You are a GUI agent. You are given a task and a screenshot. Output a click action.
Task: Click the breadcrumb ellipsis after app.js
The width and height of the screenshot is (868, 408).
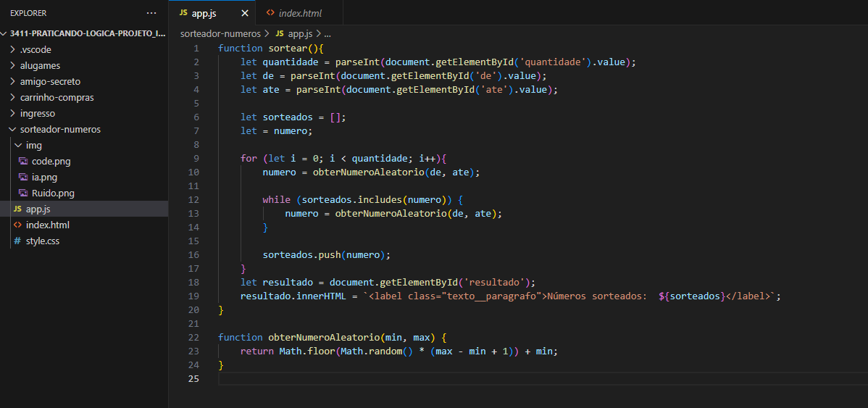coord(327,33)
